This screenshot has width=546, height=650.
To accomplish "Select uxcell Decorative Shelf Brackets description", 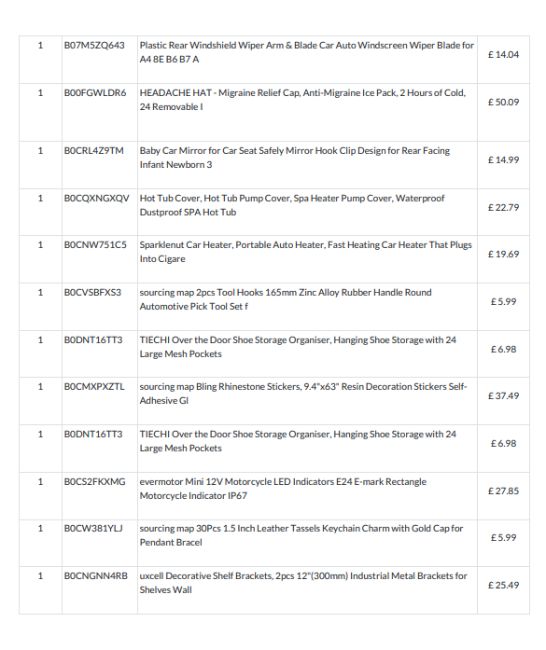I will 303,583.
